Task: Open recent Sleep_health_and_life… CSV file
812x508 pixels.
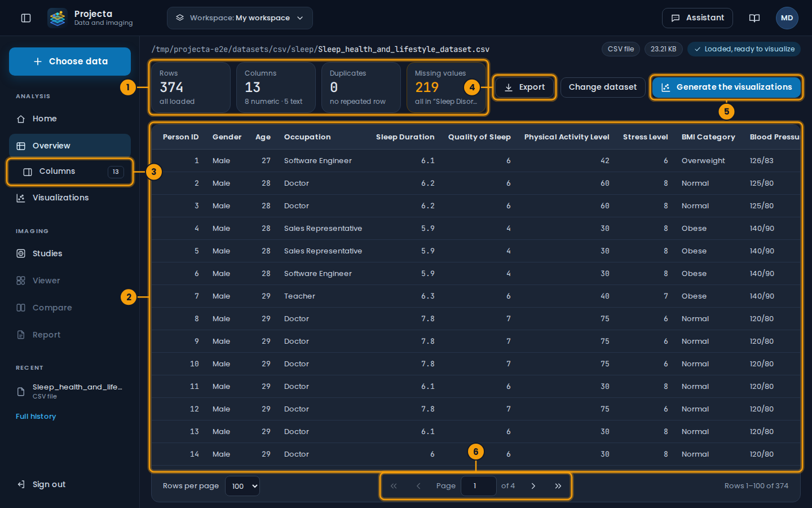Action: (70, 391)
